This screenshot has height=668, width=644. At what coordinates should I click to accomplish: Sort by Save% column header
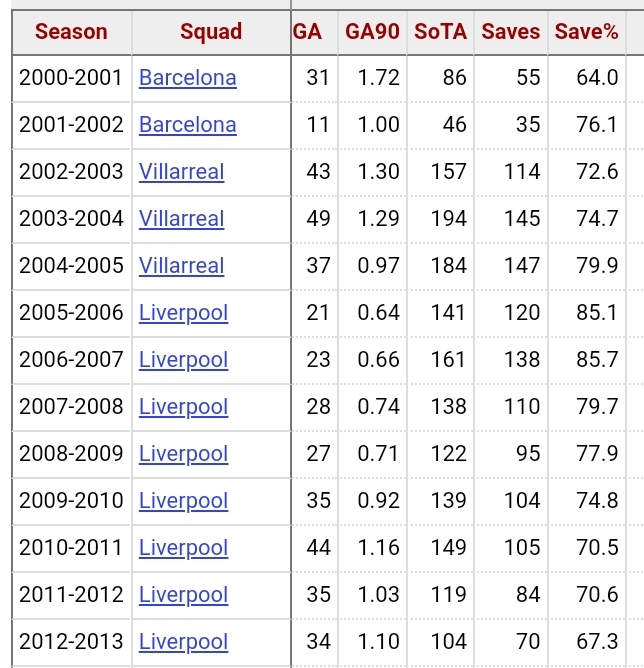click(586, 32)
